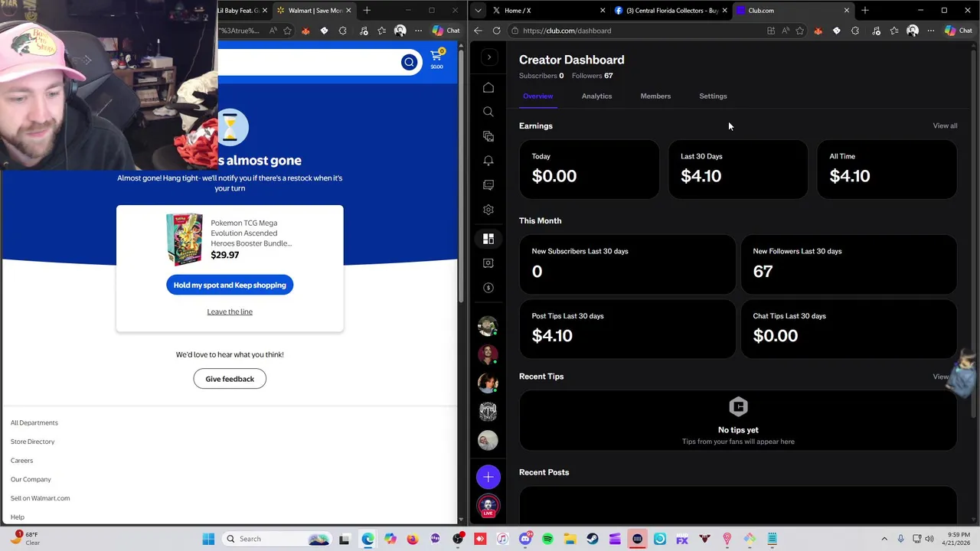This screenshot has width=980, height=551.
Task: Click the Post Tips Last 30 days card
Action: click(x=627, y=329)
